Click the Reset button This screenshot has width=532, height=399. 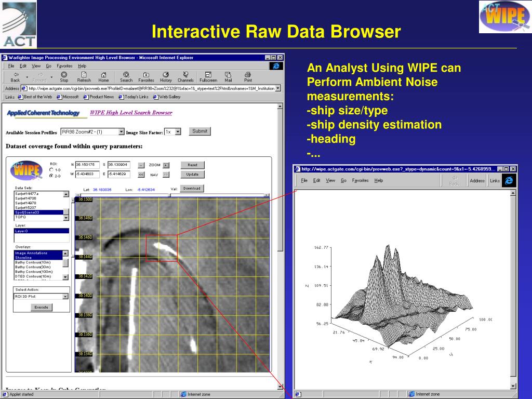point(192,165)
